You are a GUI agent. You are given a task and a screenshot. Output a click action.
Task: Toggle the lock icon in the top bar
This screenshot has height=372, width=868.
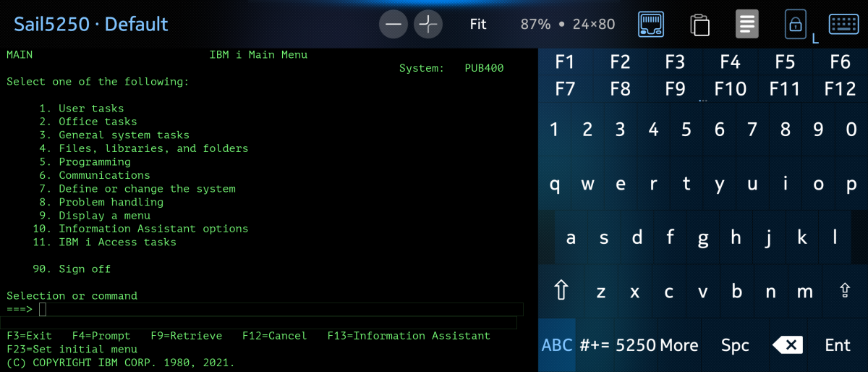(796, 25)
